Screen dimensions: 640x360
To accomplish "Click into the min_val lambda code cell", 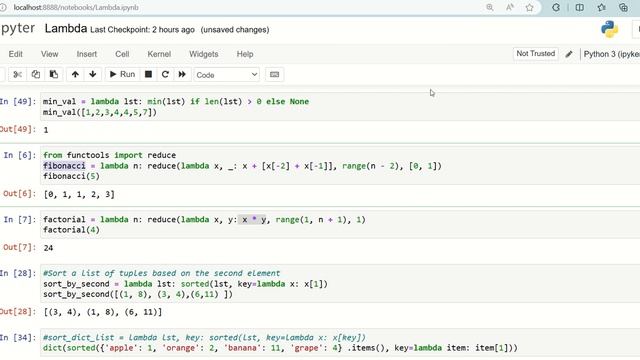I will [x=340, y=107].
